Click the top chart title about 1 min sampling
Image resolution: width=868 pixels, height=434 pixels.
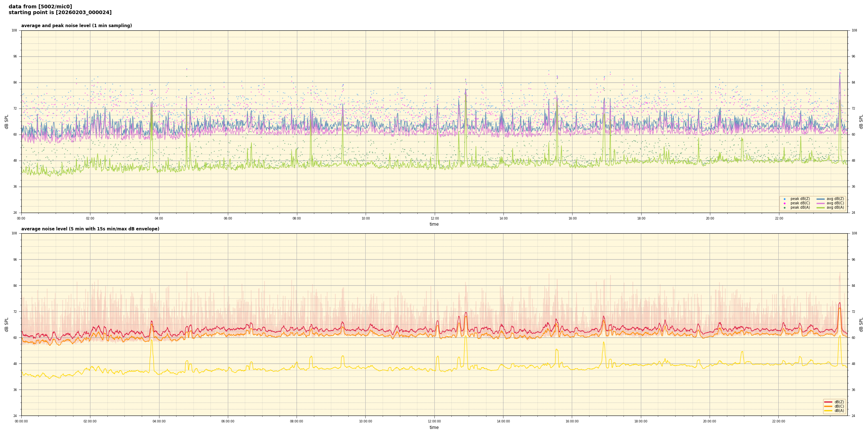(x=76, y=26)
